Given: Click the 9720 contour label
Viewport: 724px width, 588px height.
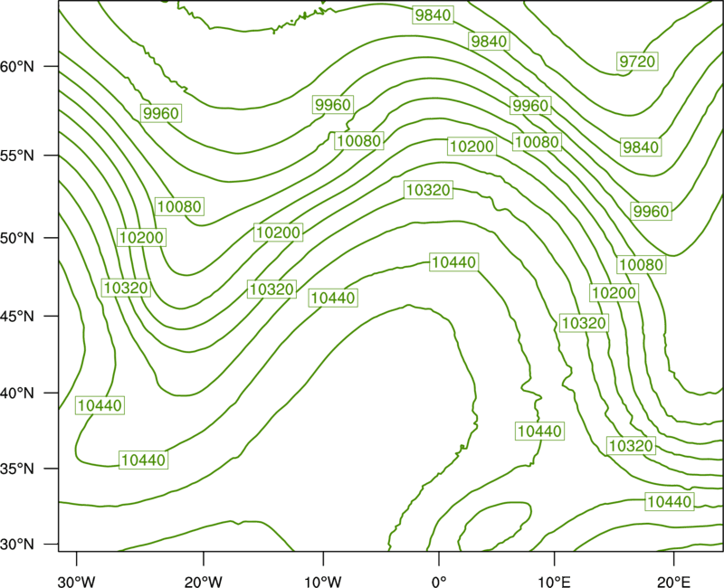Looking at the screenshot, I should click(637, 61).
